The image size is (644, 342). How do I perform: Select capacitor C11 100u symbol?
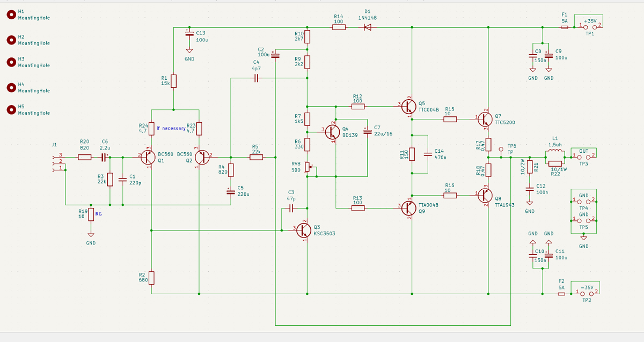coord(548,256)
